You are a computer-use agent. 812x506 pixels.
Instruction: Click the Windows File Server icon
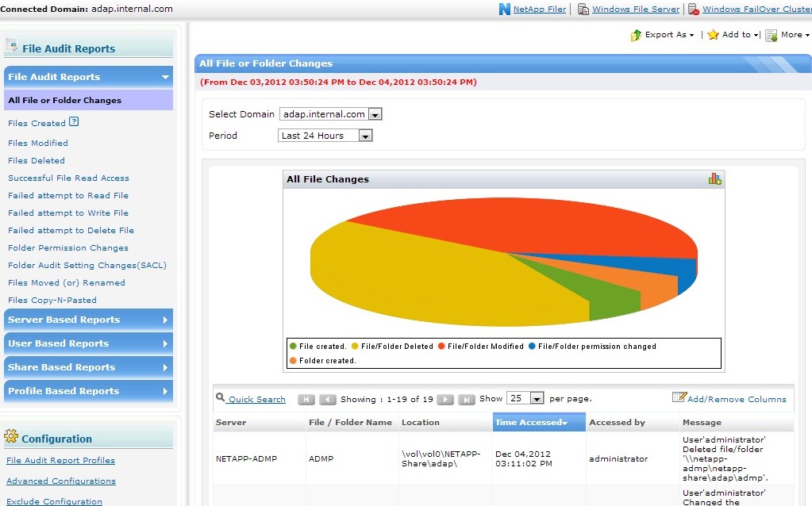point(583,10)
